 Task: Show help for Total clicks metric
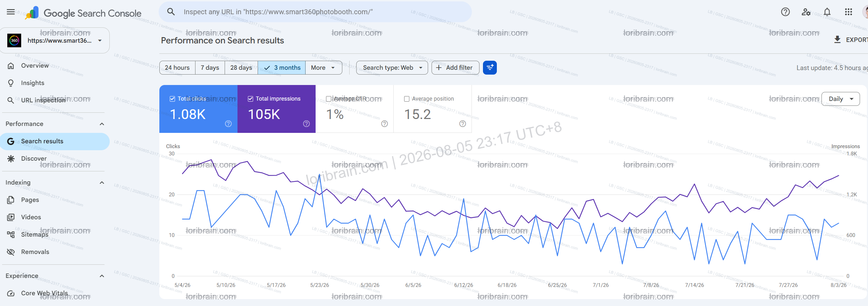click(x=228, y=124)
